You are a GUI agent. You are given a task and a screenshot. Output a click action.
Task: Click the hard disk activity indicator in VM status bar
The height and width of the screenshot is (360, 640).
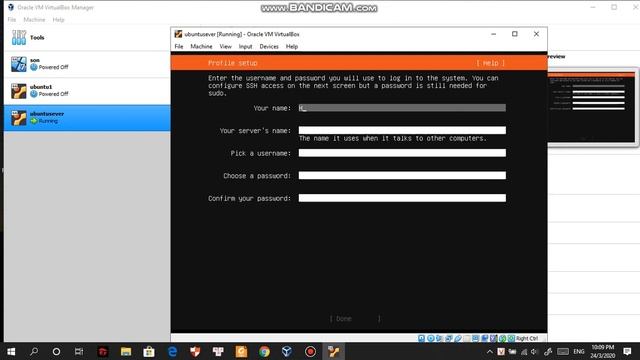click(x=422, y=338)
